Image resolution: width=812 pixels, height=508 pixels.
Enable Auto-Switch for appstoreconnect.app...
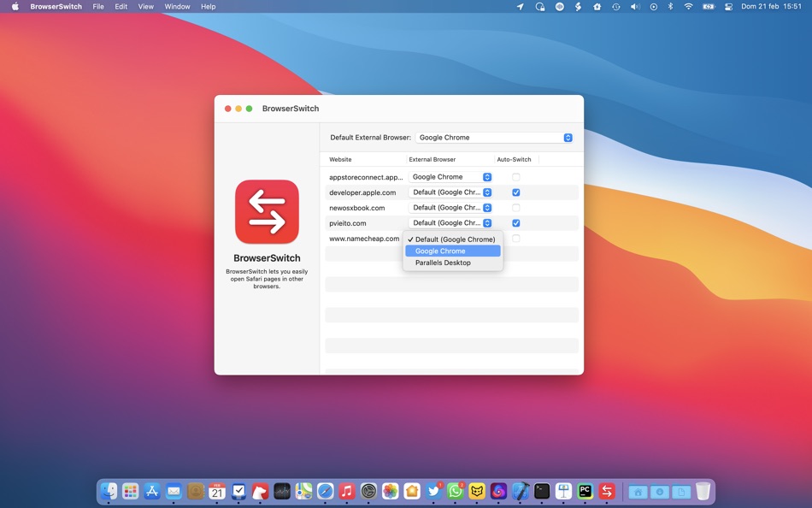tap(515, 177)
